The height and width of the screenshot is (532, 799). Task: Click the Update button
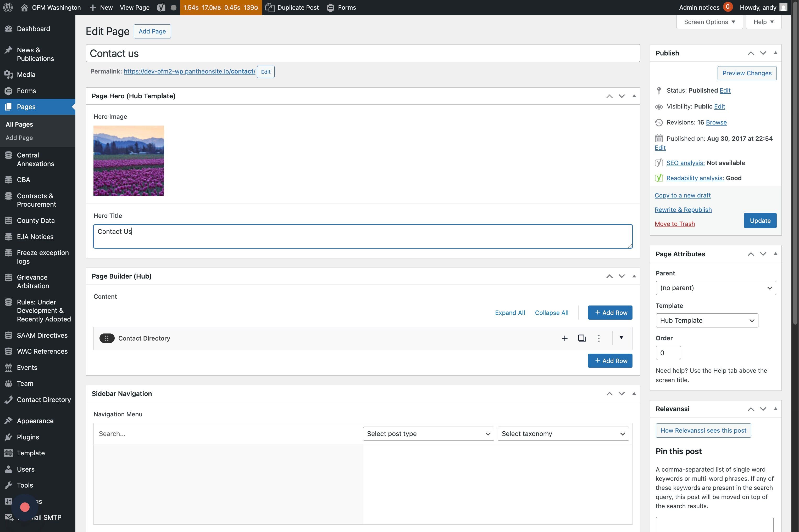pos(760,220)
